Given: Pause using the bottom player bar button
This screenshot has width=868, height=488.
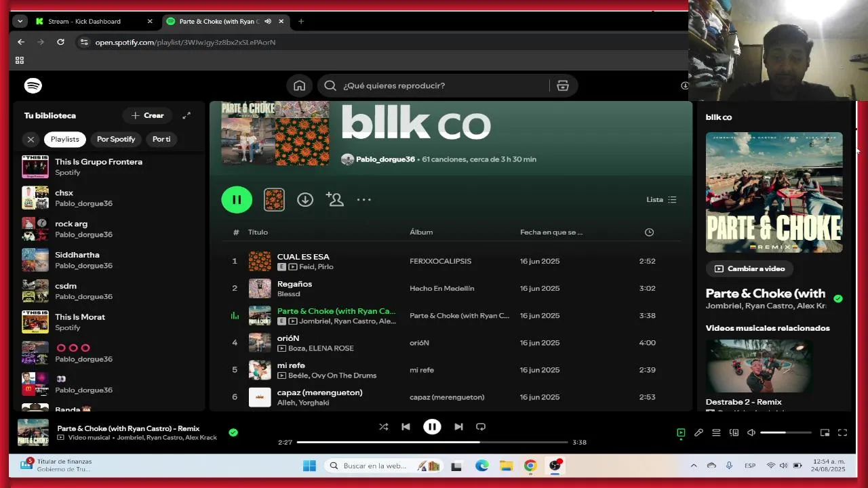Looking at the screenshot, I should (x=432, y=426).
